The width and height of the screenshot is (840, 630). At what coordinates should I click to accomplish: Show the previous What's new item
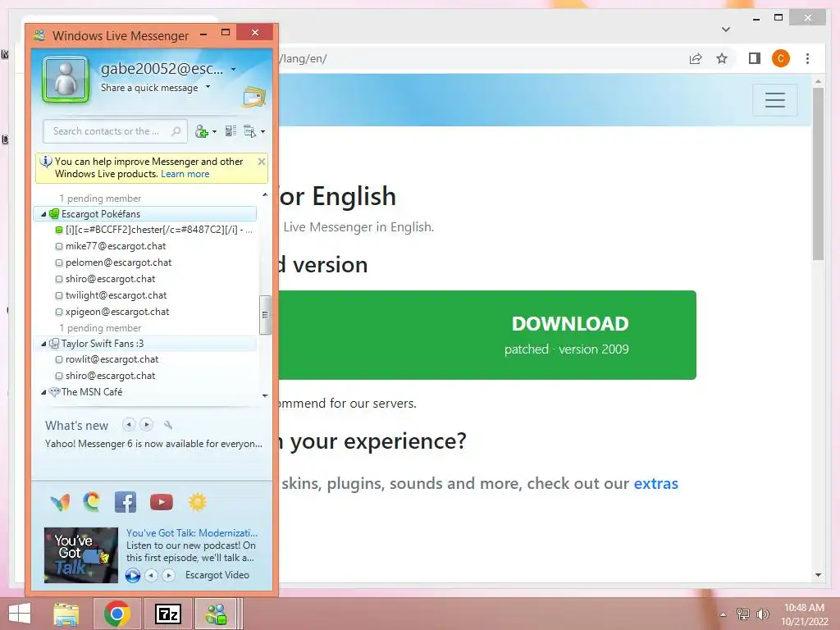point(129,425)
